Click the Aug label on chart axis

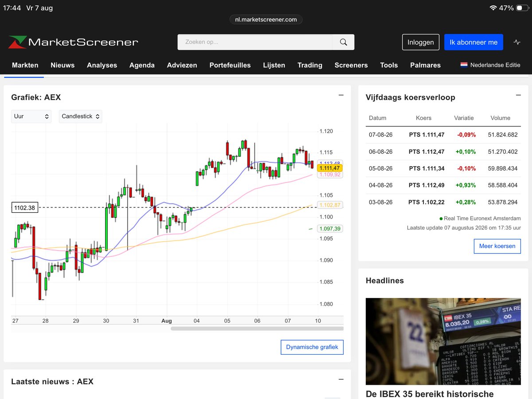(x=167, y=321)
